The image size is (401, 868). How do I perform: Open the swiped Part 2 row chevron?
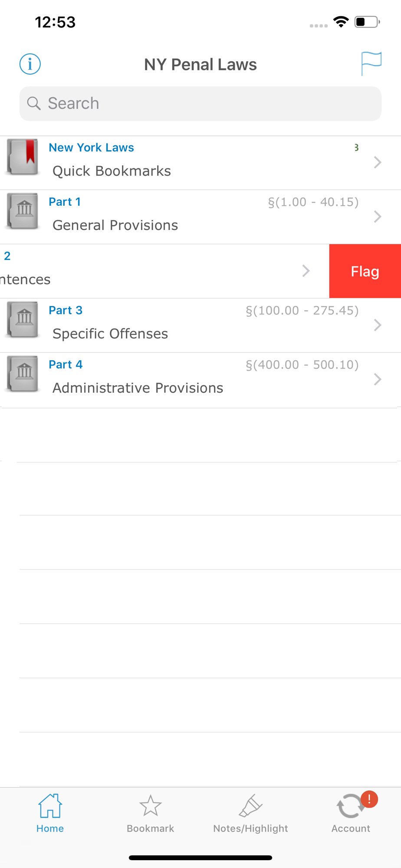[x=306, y=271]
